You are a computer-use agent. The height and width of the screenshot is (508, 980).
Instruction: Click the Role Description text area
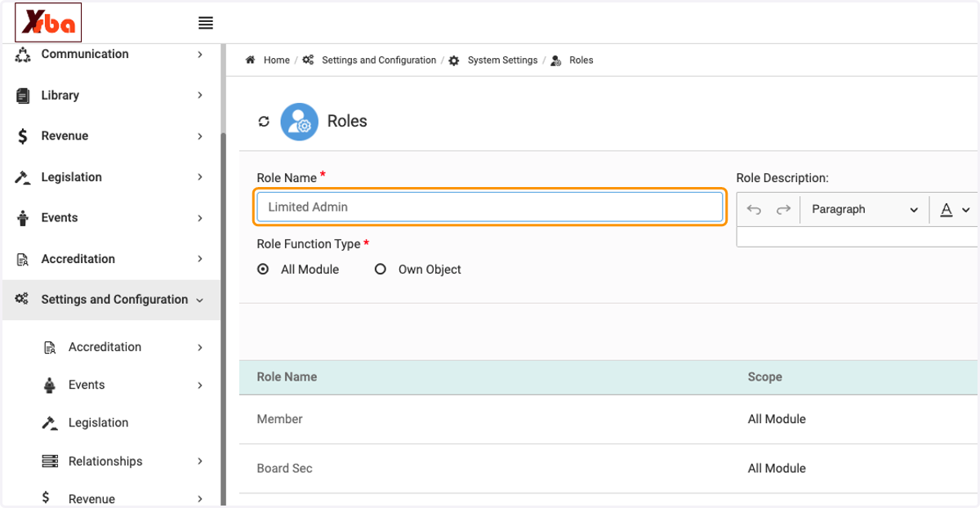857,238
